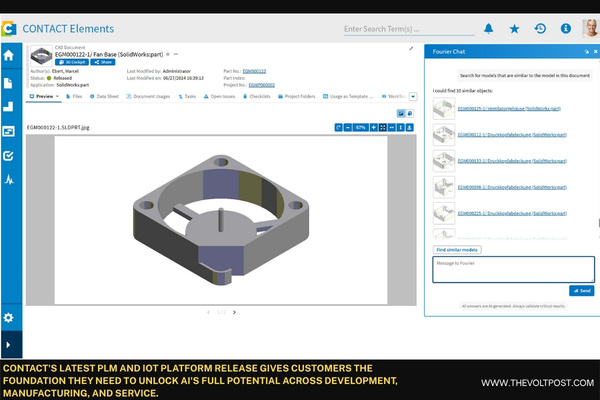Open Part No. EGM000122 link
600x400 pixels.
click(254, 71)
